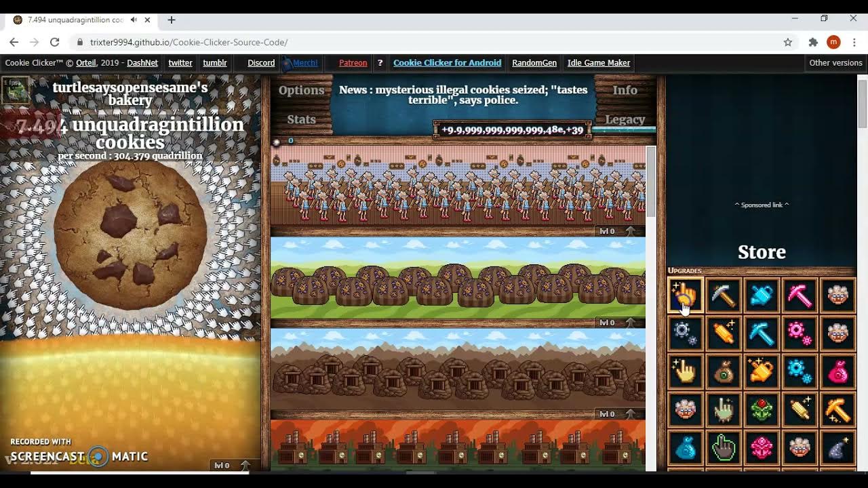Focus the browser address bar
The image size is (868, 488).
pos(434,42)
